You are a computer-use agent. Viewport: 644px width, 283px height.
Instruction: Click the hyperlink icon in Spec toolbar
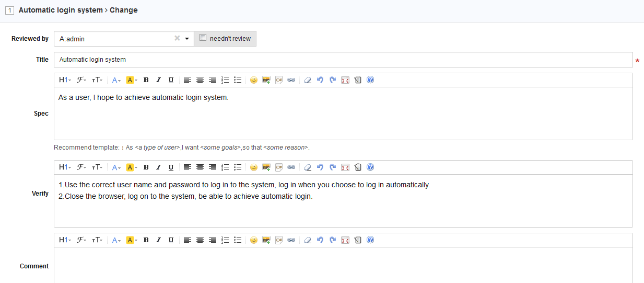tap(291, 80)
